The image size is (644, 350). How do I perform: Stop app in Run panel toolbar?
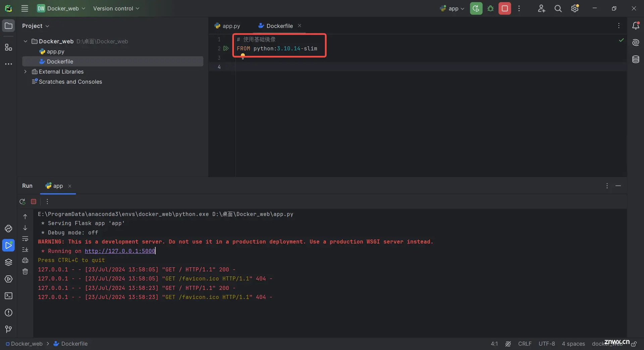[34, 202]
